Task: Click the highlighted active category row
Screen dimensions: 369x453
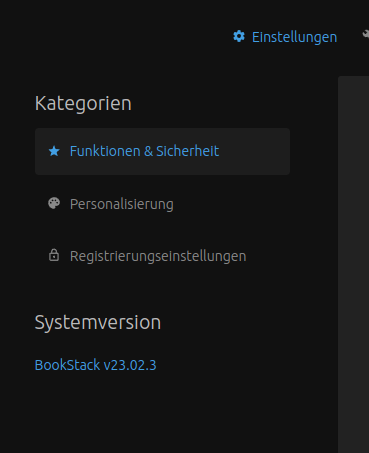Action: (x=162, y=151)
